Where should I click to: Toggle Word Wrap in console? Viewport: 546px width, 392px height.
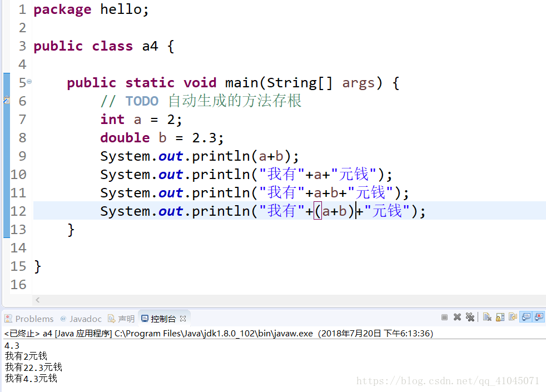coord(513,317)
